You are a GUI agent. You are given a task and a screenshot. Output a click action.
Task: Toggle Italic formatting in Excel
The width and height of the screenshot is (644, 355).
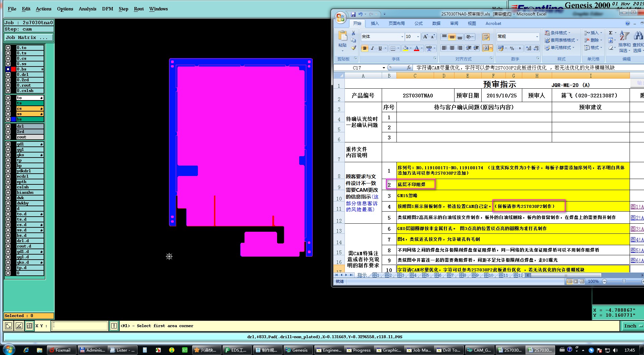(372, 48)
